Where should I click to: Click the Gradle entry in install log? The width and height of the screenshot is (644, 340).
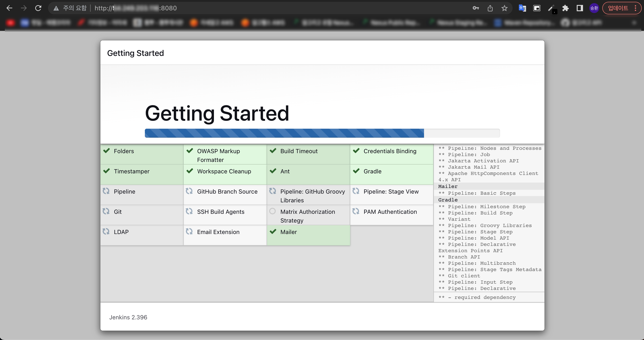pos(448,200)
